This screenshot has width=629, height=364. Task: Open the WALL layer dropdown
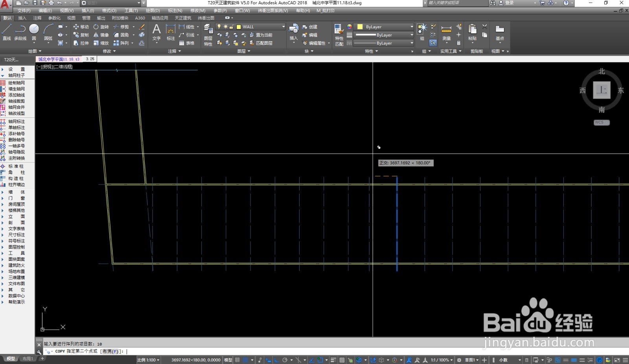click(x=283, y=27)
